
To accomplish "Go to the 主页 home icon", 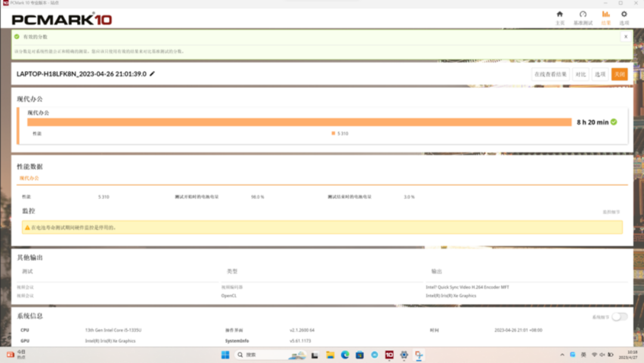I will [559, 17].
